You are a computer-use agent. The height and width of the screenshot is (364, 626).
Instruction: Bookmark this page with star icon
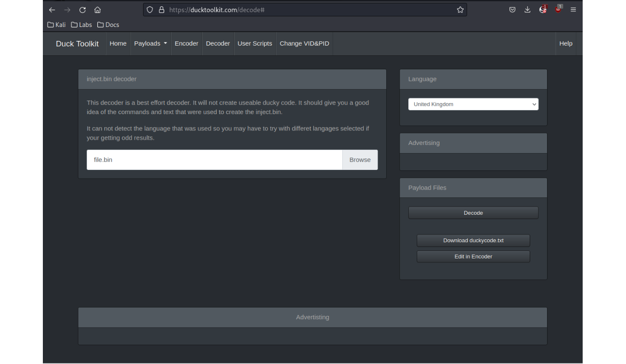click(x=460, y=10)
